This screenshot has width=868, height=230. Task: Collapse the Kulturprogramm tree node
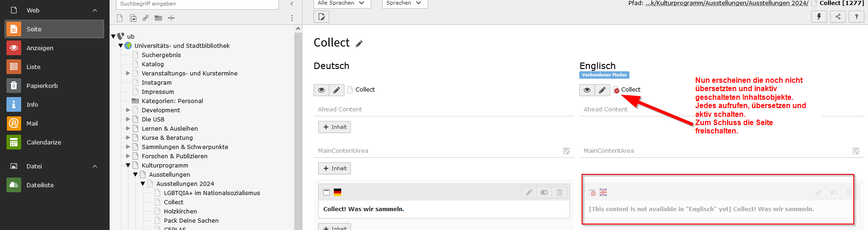coord(128,165)
